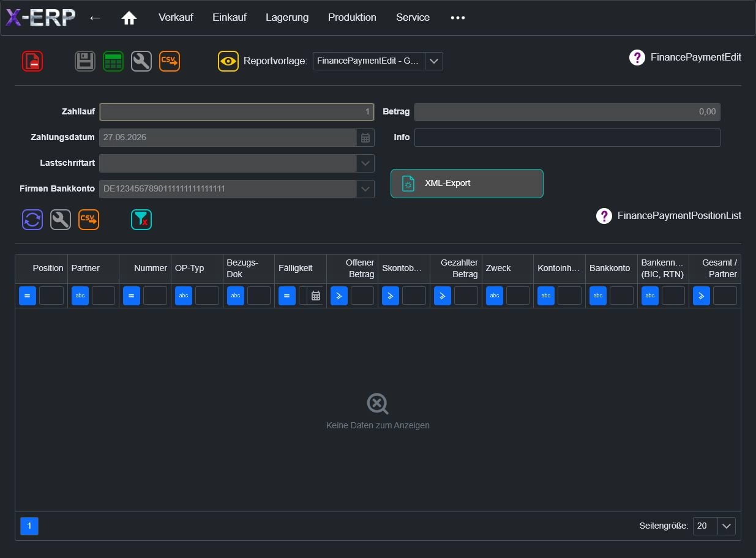Click into the Betrag field
The image size is (756, 558).
point(567,112)
